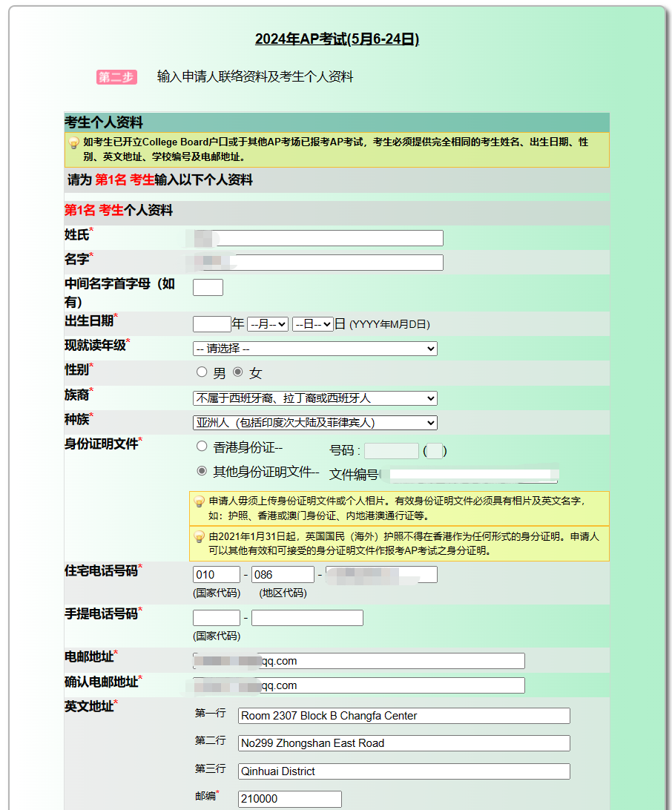
Task: Click address line two No299 Zhongshan East Road
Action: click(404, 743)
